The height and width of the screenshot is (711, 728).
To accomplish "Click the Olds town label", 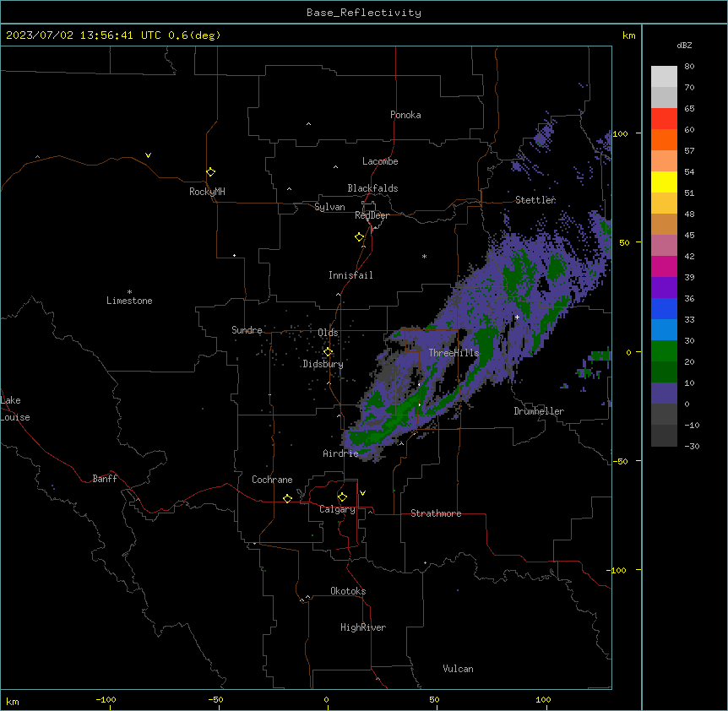I will pos(328,333).
